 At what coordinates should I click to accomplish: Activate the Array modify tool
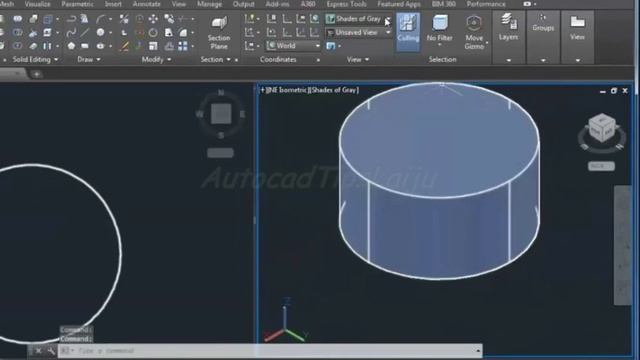pos(183,46)
